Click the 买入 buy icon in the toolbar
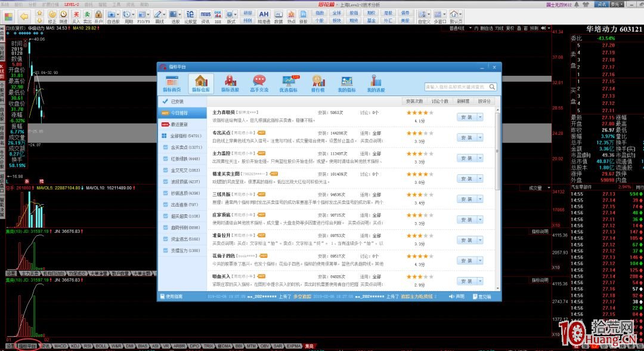This screenshot has width=644, height=351. coord(76,17)
